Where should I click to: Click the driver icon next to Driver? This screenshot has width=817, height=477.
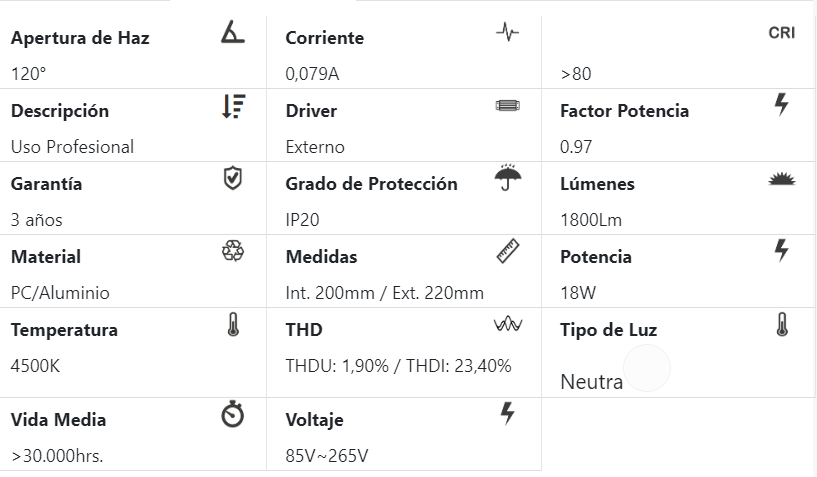click(x=507, y=106)
